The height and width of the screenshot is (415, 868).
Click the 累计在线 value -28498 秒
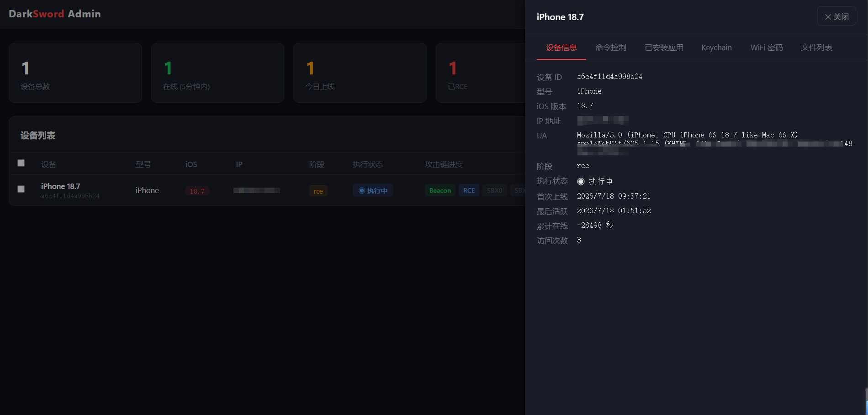pos(595,225)
